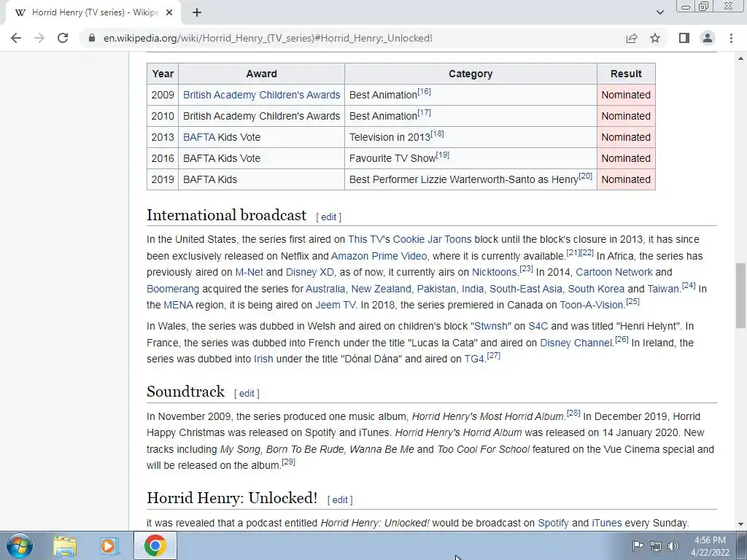Click the browser back arrow

(16, 38)
